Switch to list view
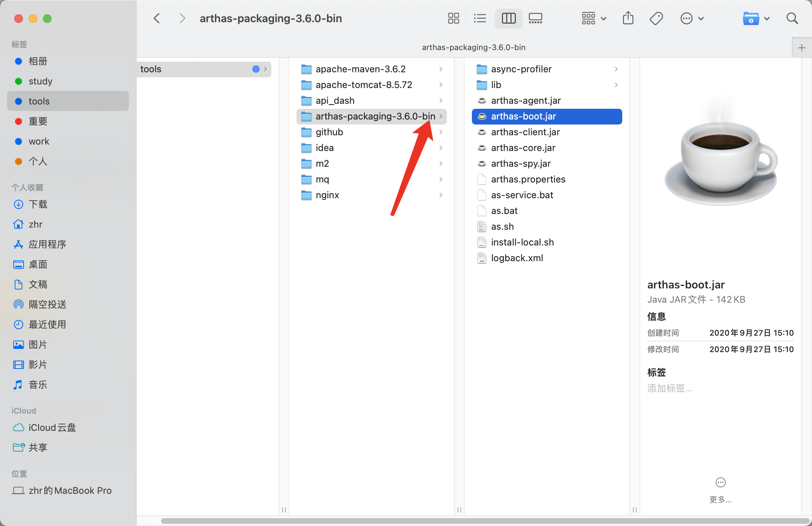The image size is (812, 526). click(x=479, y=18)
